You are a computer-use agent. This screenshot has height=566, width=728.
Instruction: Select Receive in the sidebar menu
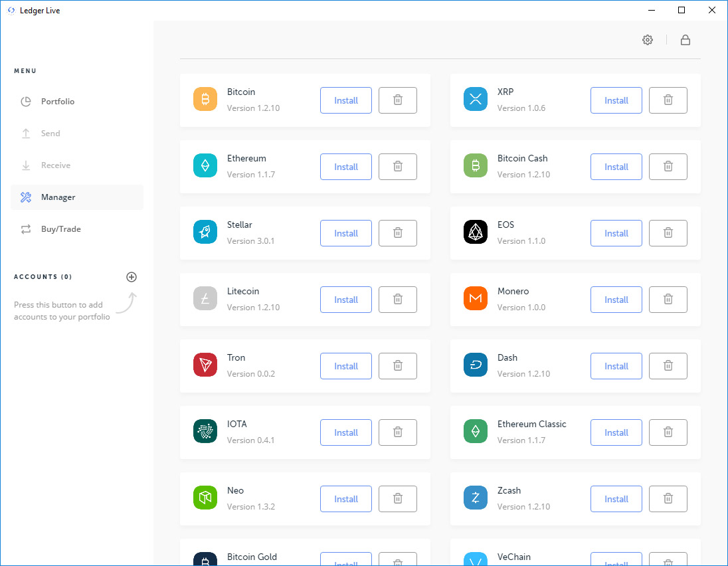[77, 165]
